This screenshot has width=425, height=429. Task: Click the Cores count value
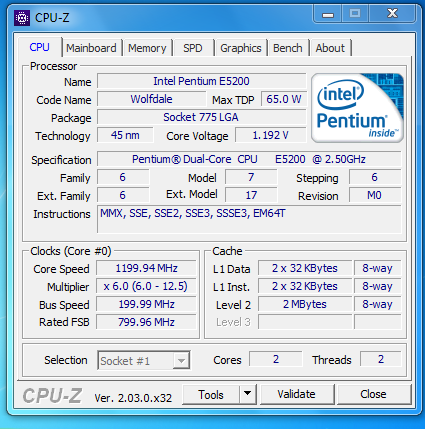tap(276, 359)
